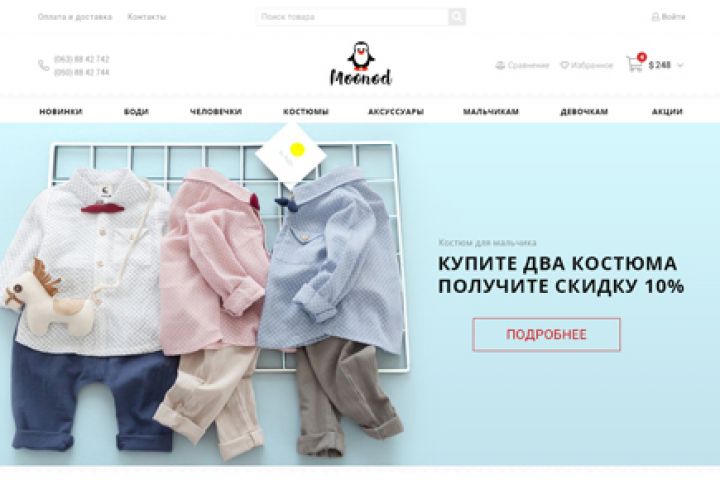This screenshot has width=720, height=480.
Task: Open Сравнение comparison scales icon
Action: click(x=500, y=65)
